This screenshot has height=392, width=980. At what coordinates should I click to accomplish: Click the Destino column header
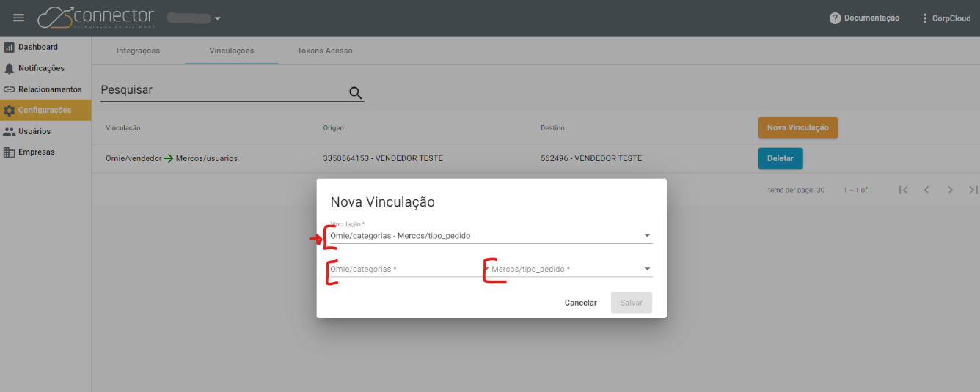coord(552,128)
